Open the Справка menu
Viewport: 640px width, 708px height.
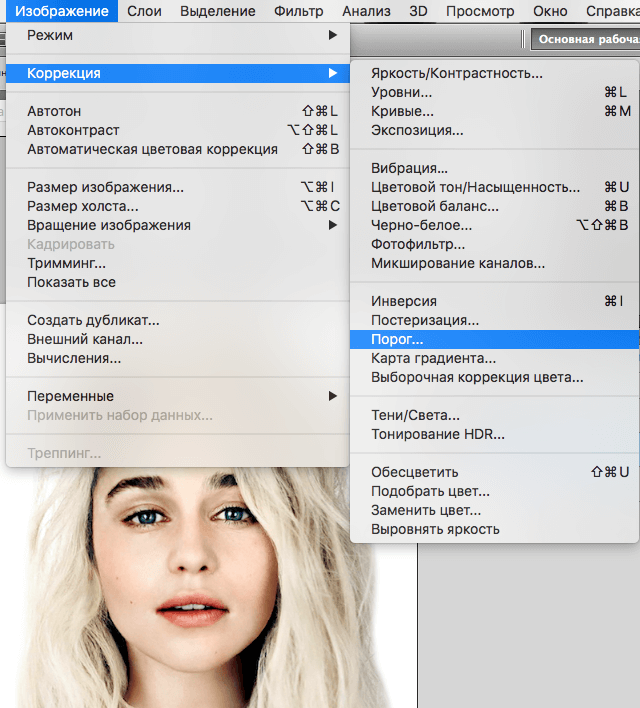(612, 11)
